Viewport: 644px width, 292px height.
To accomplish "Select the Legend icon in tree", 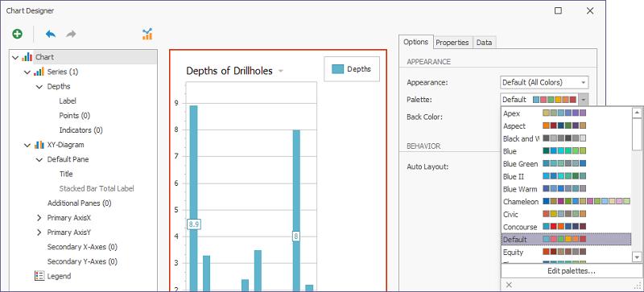I will click(x=39, y=276).
